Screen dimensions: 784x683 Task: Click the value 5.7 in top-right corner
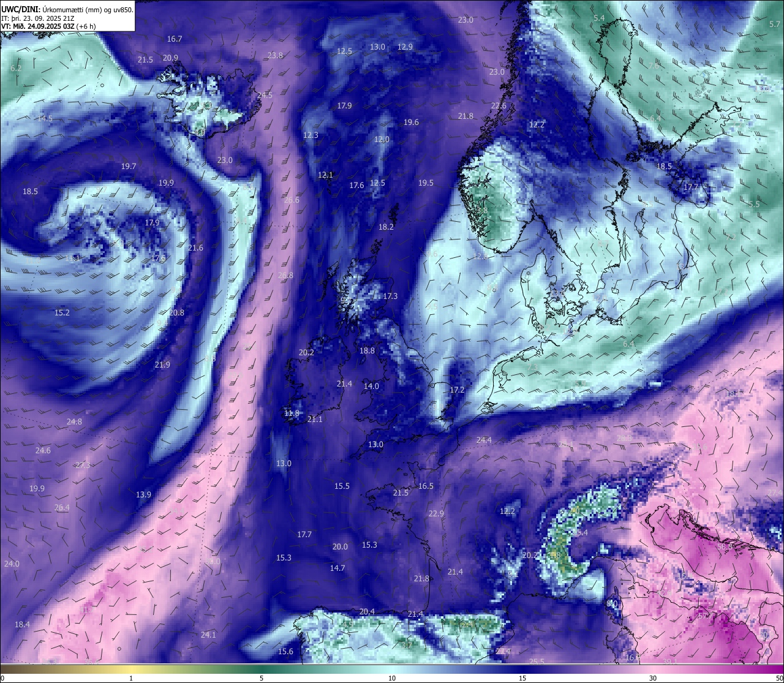775,25
